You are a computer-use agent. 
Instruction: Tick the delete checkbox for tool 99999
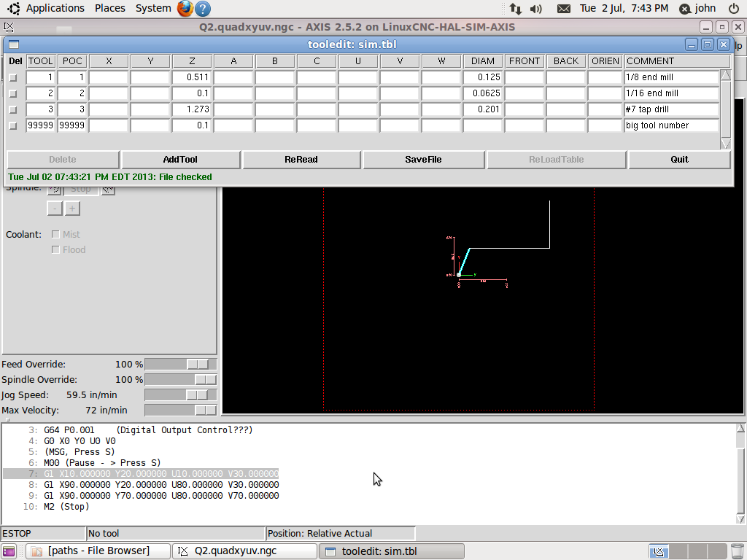tap(13, 126)
